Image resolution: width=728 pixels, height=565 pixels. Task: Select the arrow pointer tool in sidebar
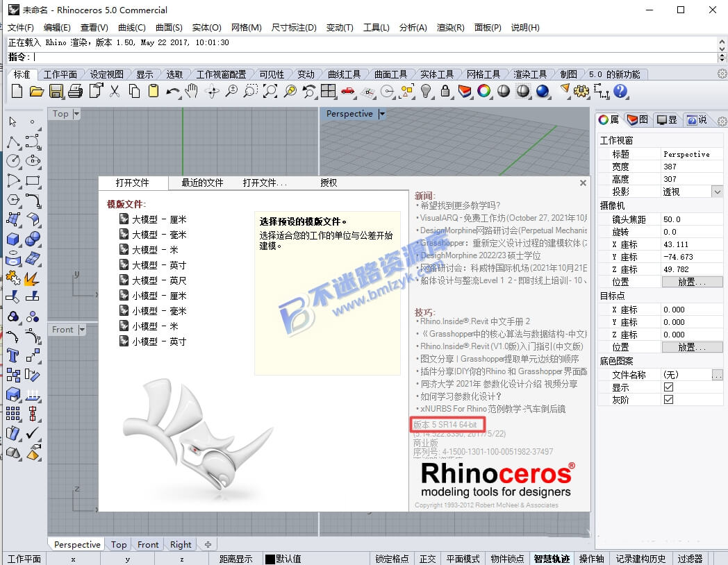click(x=13, y=121)
